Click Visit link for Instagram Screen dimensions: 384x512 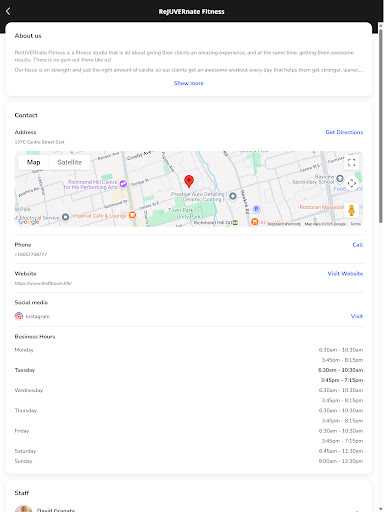point(357,316)
